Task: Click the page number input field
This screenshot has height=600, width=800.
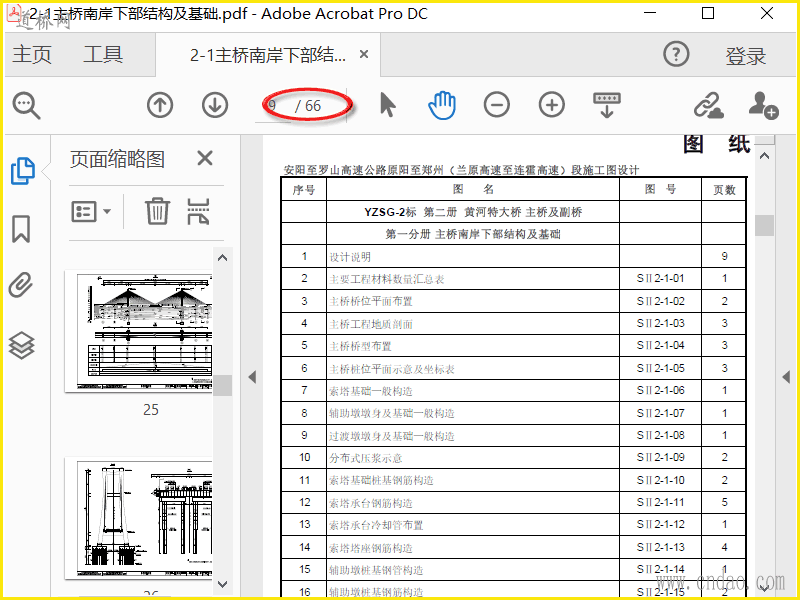Action: (x=273, y=106)
